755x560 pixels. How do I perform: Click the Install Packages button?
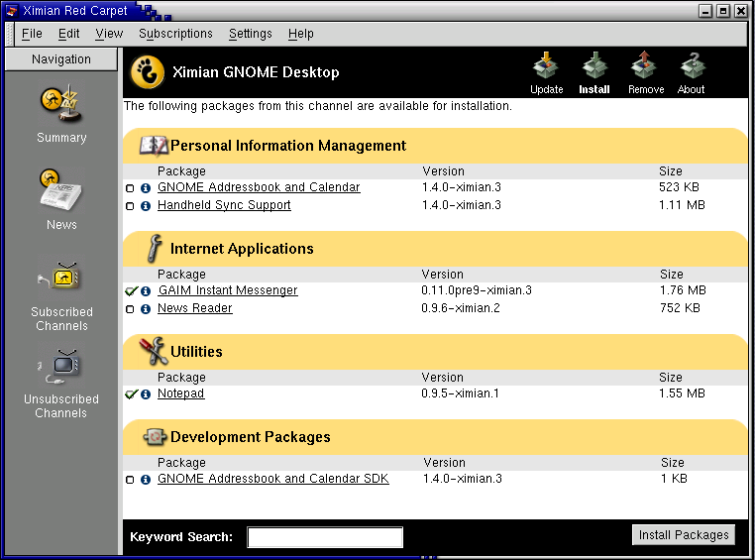[x=684, y=535]
